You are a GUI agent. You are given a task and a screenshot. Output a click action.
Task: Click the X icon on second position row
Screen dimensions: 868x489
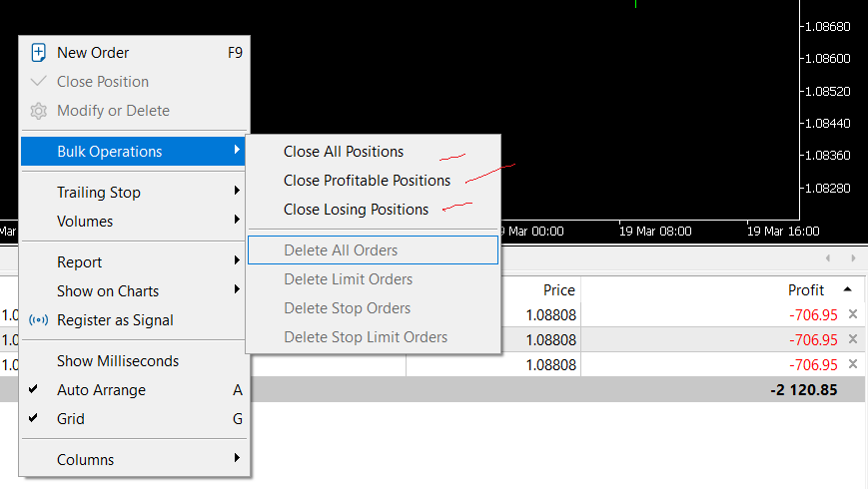tap(852, 339)
